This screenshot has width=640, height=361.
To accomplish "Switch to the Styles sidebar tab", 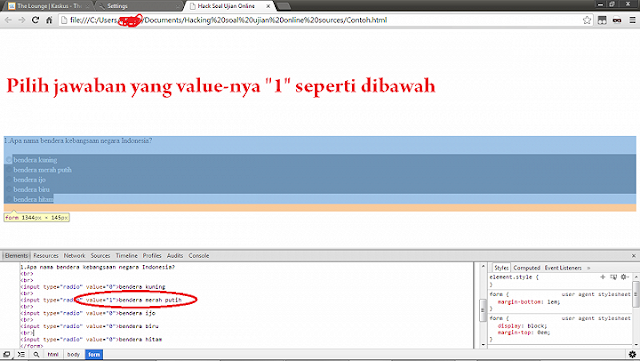I will click(x=501, y=268).
